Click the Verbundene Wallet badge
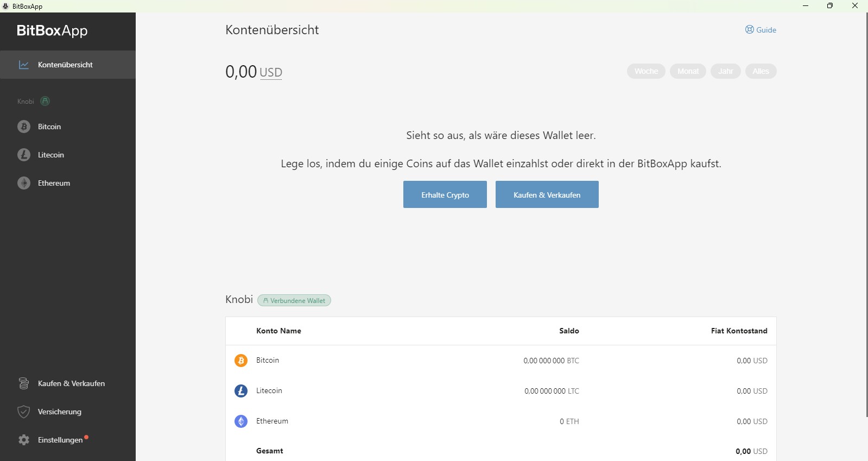This screenshot has height=461, width=868. (x=294, y=300)
